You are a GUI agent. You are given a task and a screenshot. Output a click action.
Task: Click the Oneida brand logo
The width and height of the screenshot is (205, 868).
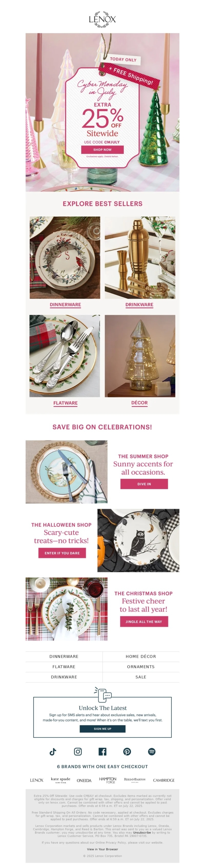click(84, 780)
